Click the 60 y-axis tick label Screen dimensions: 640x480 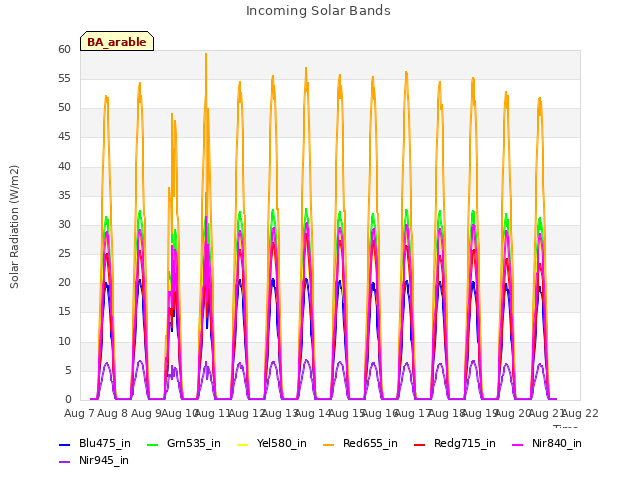(64, 49)
